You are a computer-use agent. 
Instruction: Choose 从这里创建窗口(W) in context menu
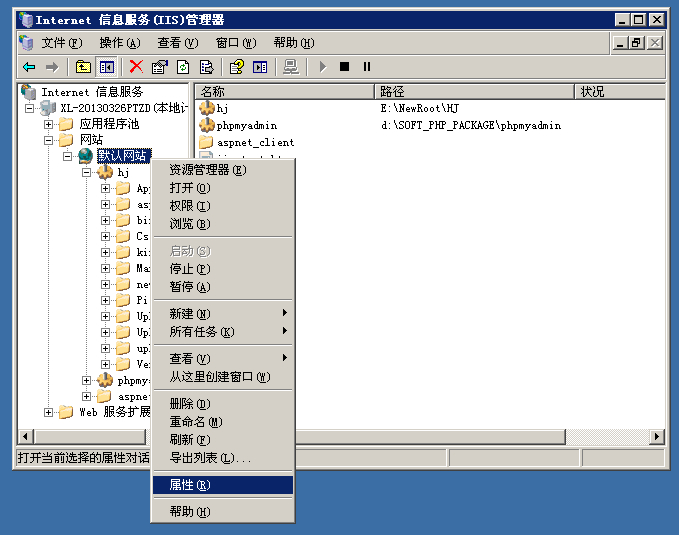pyautogui.click(x=223, y=377)
